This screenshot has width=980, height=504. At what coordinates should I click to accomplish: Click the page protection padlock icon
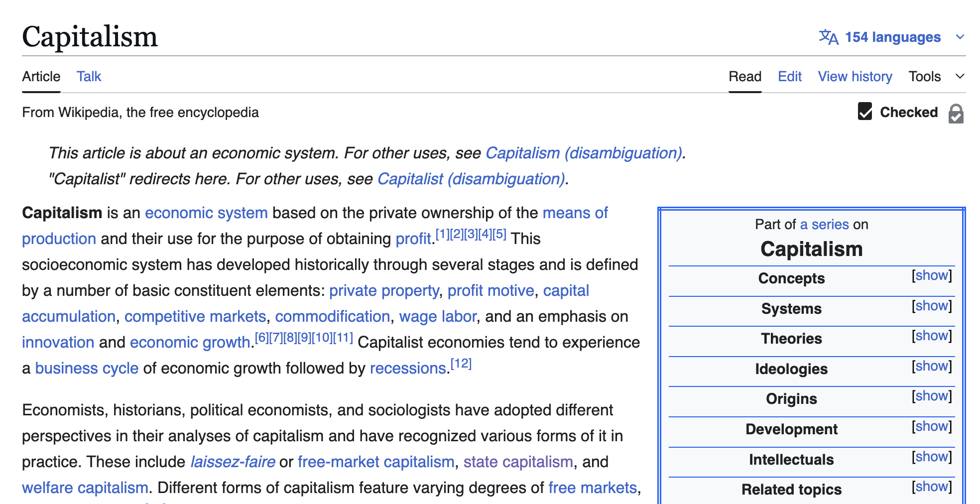956,113
